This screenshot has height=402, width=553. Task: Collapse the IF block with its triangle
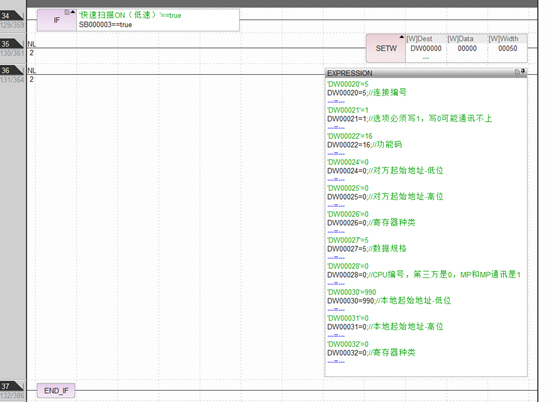click(73, 12)
